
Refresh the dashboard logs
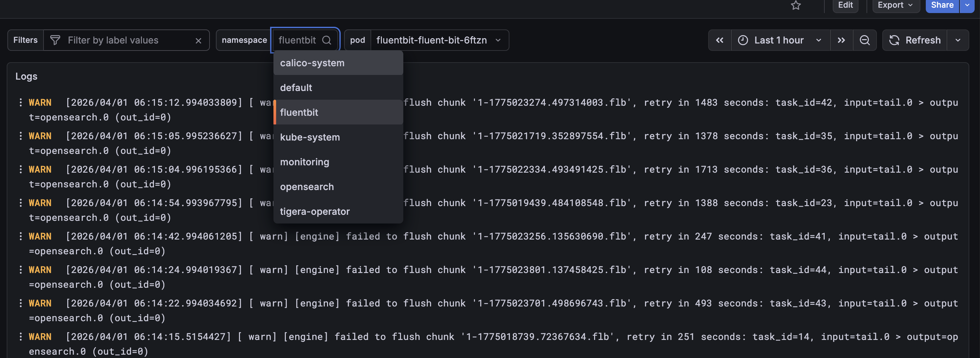tap(915, 40)
